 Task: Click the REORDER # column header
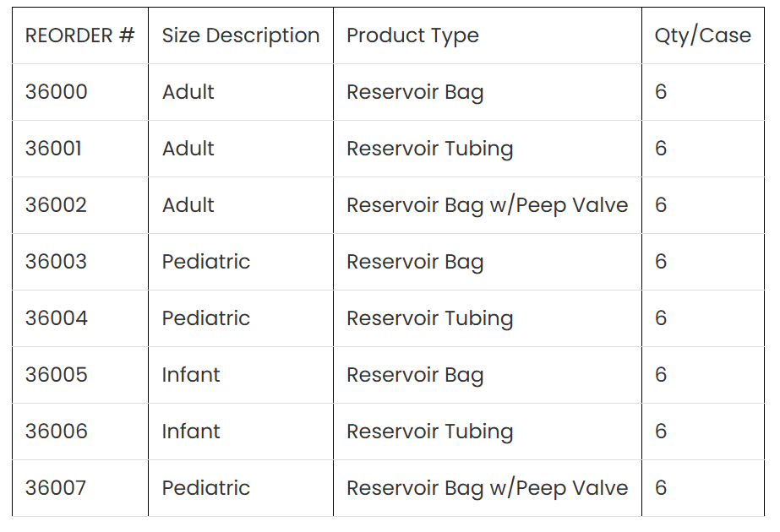point(79,35)
